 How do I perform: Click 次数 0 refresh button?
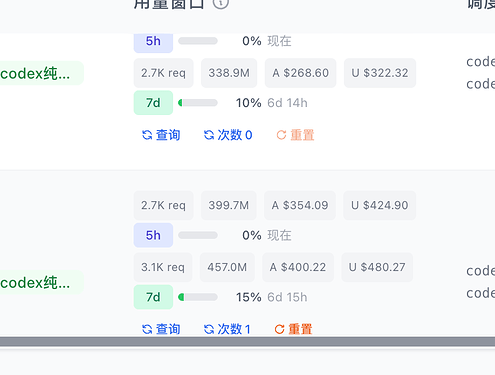click(228, 135)
